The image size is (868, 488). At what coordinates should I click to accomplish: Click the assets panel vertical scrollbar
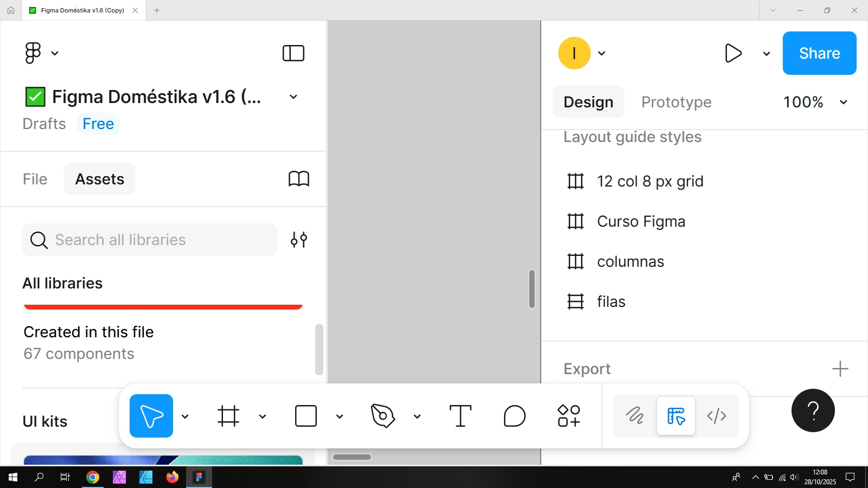319,350
